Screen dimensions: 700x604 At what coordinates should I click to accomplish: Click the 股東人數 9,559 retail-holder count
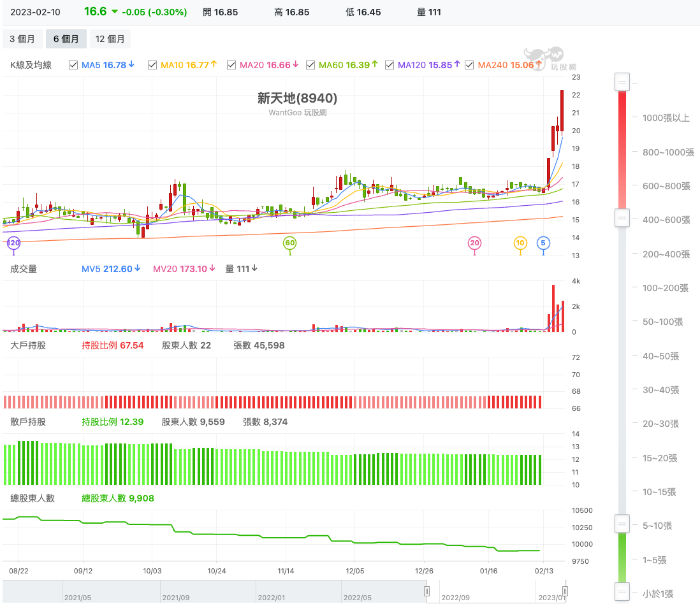point(193,422)
